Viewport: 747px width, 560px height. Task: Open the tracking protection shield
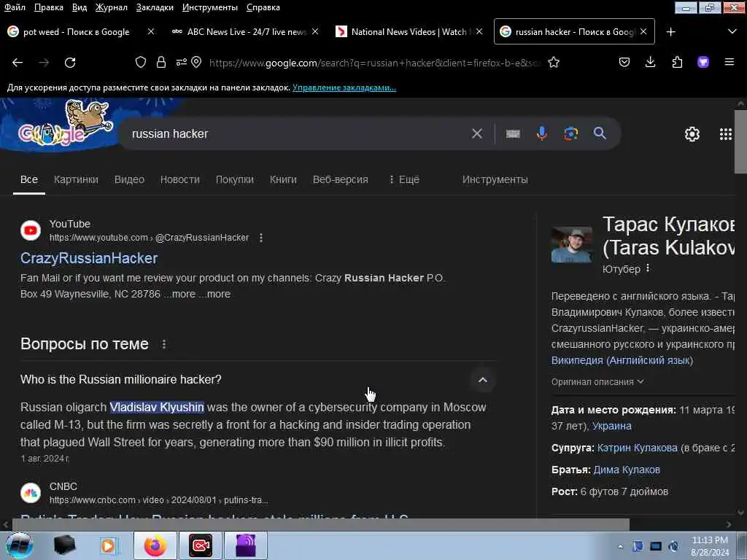tap(141, 63)
